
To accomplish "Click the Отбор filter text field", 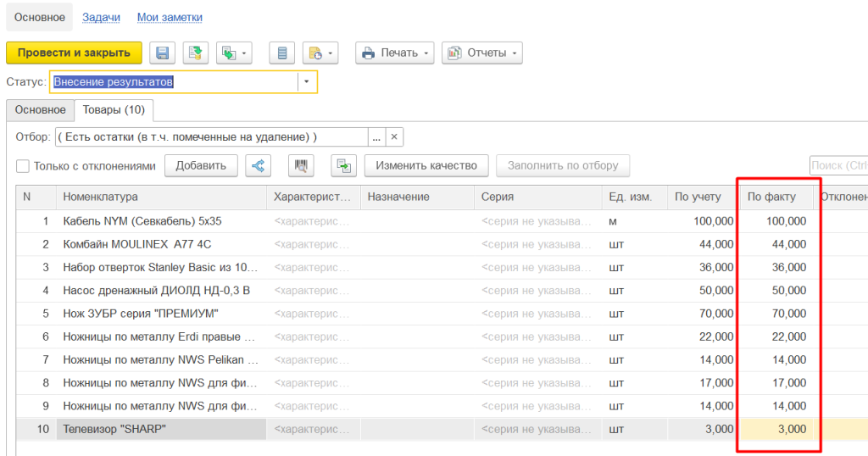I will [x=211, y=137].
